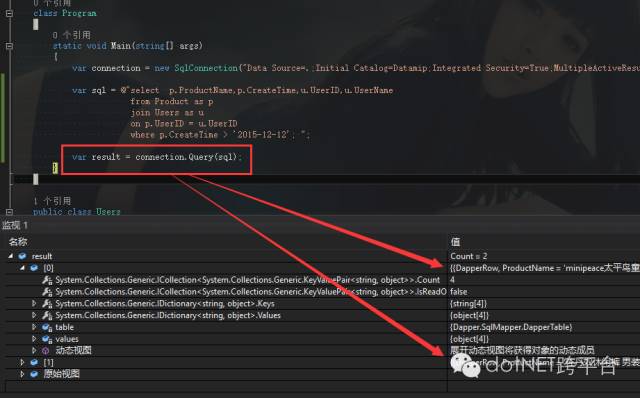Image resolution: width=640 pixels, height=398 pixels.
Task: Click the 值 column header
Action: (456, 242)
